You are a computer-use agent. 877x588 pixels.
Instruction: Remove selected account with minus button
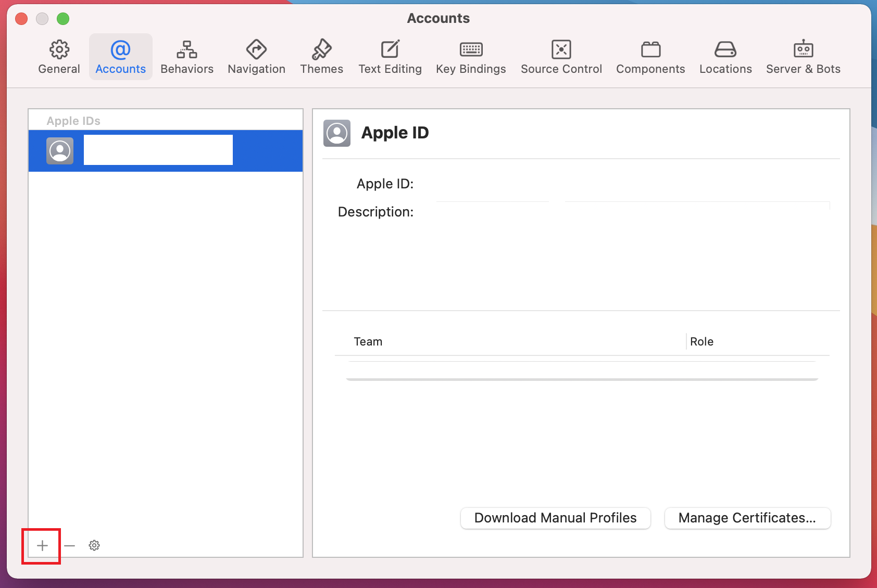point(70,545)
